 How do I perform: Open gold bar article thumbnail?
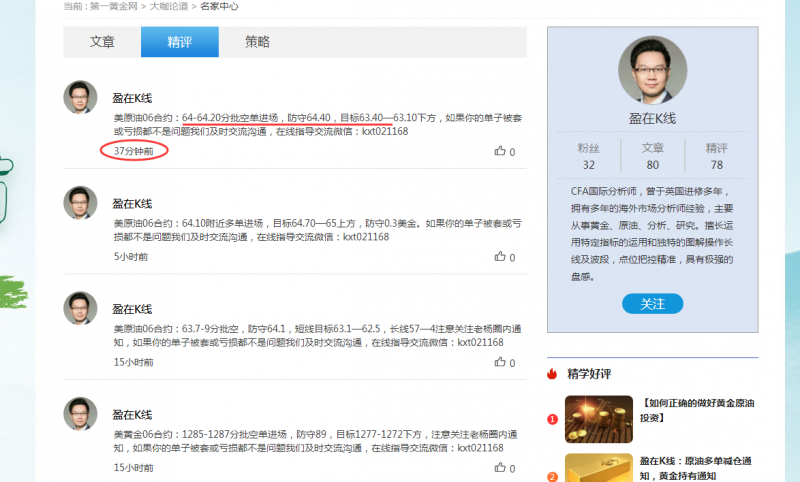(599, 468)
